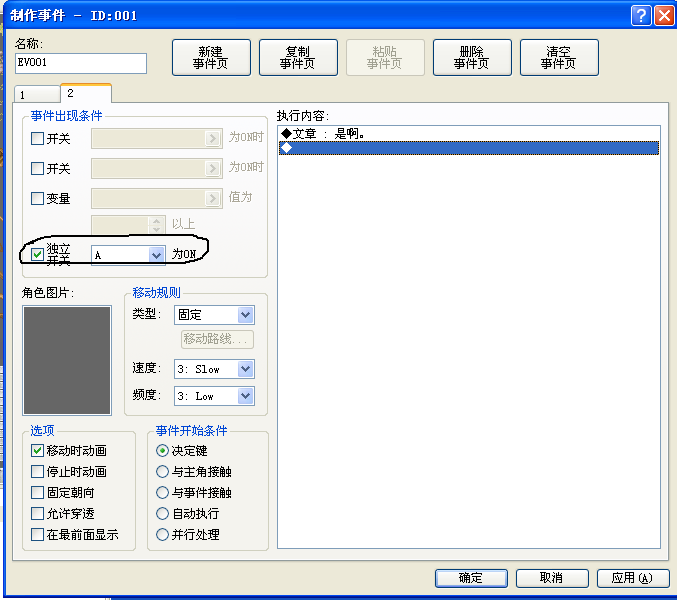Select the empty highlighted command line
The width and height of the screenshot is (677, 600).
pos(469,148)
